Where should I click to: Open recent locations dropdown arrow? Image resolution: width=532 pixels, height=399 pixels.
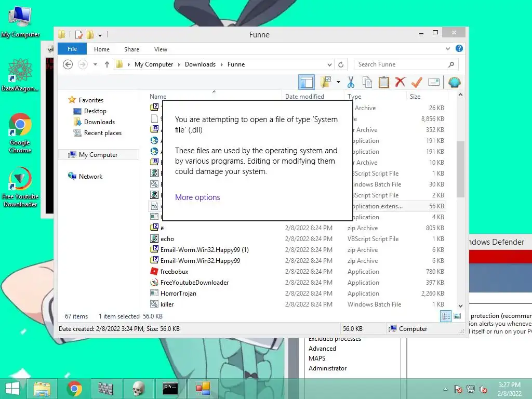click(96, 64)
